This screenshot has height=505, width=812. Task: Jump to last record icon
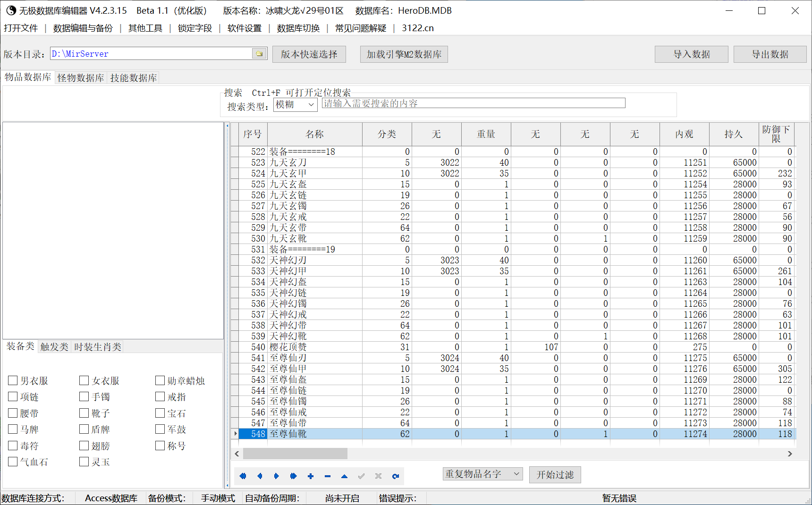(x=294, y=476)
